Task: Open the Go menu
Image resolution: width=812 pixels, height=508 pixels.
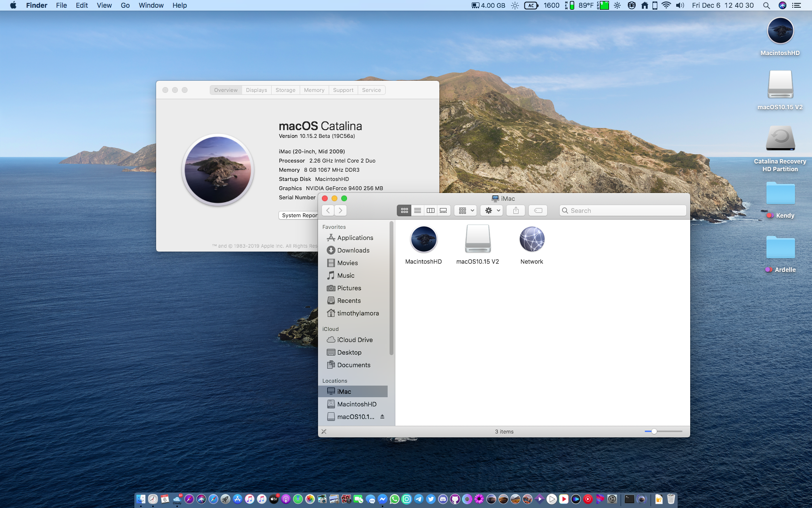Action: coord(125,5)
